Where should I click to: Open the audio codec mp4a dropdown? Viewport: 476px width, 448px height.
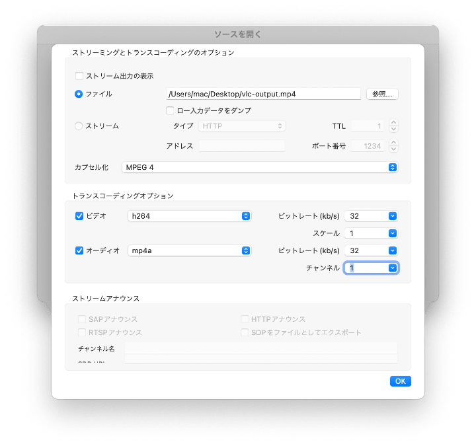pos(190,250)
